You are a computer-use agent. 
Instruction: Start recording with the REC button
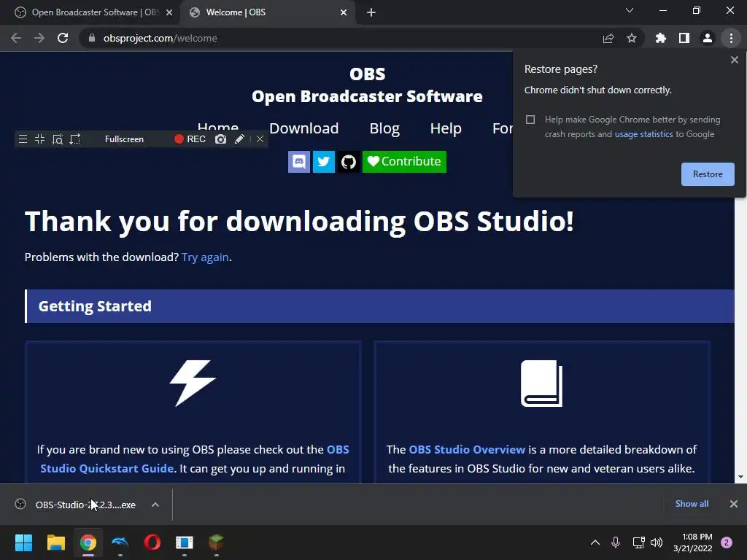pyautogui.click(x=190, y=139)
